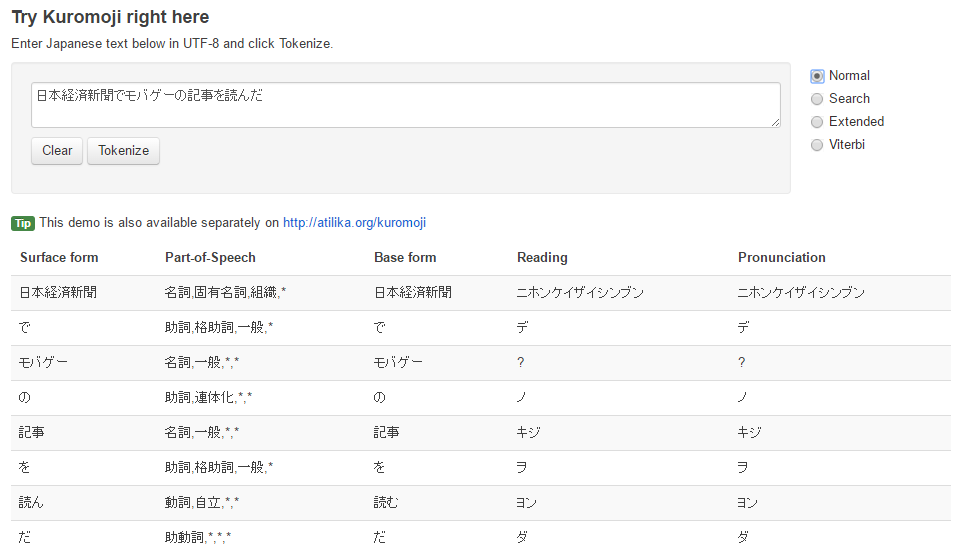The height and width of the screenshot is (555, 962).
Task: Click the Reading column header
Action: point(542,258)
